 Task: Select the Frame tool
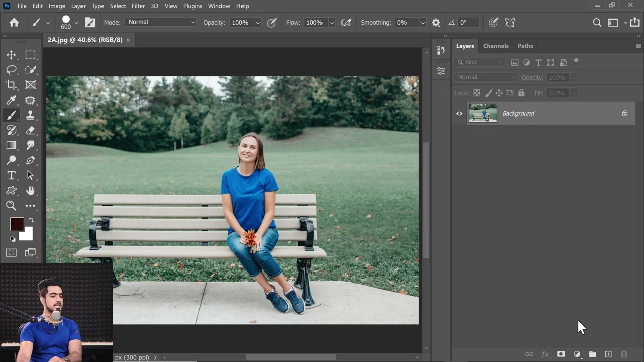(x=31, y=85)
